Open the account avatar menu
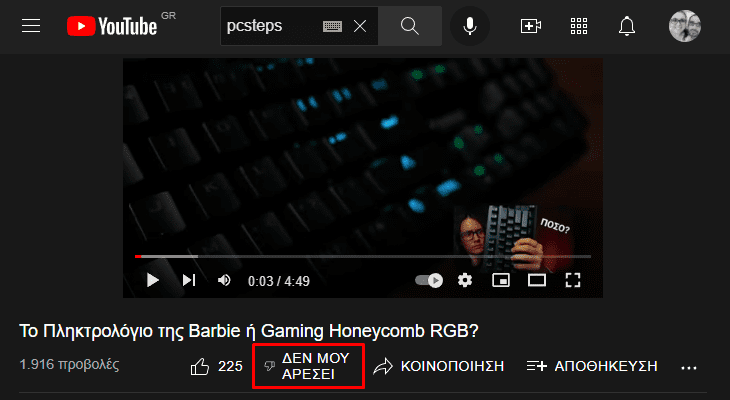The image size is (730, 400). pos(685,26)
